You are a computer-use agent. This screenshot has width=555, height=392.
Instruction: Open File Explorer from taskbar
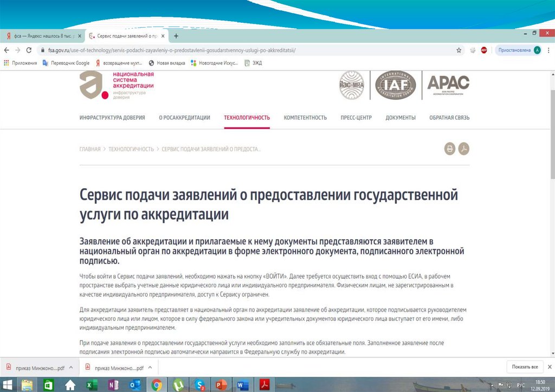(x=27, y=385)
